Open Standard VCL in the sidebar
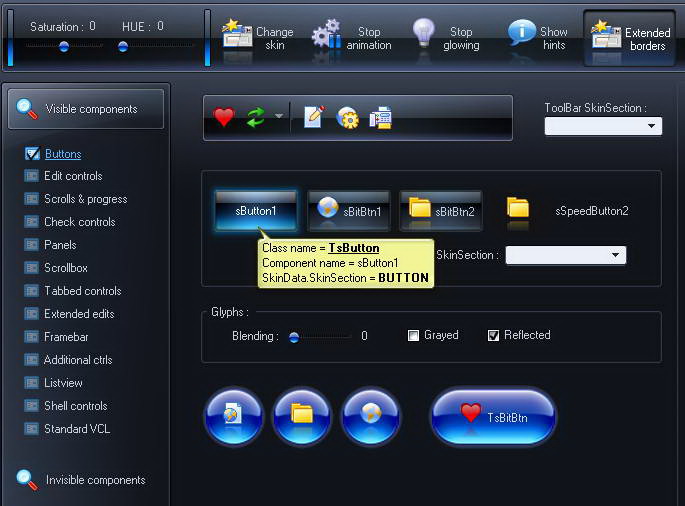Image resolution: width=685 pixels, height=506 pixels. 77,429
